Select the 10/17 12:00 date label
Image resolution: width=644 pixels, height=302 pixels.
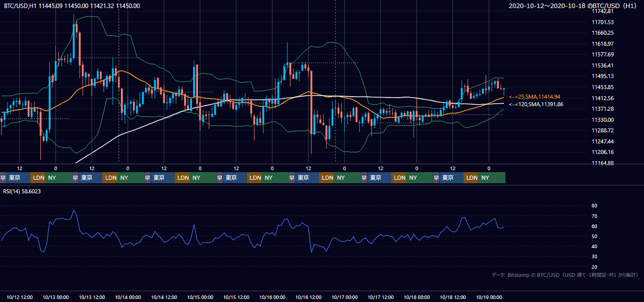pyautogui.click(x=381, y=297)
